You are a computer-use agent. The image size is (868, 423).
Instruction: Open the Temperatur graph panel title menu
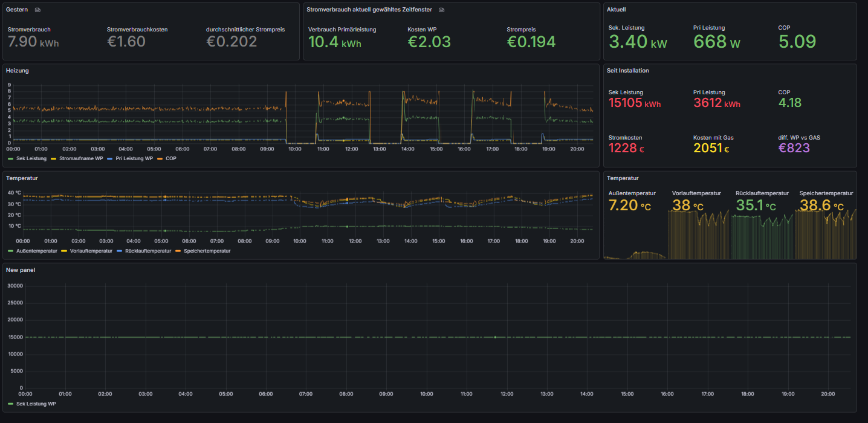pyautogui.click(x=22, y=178)
